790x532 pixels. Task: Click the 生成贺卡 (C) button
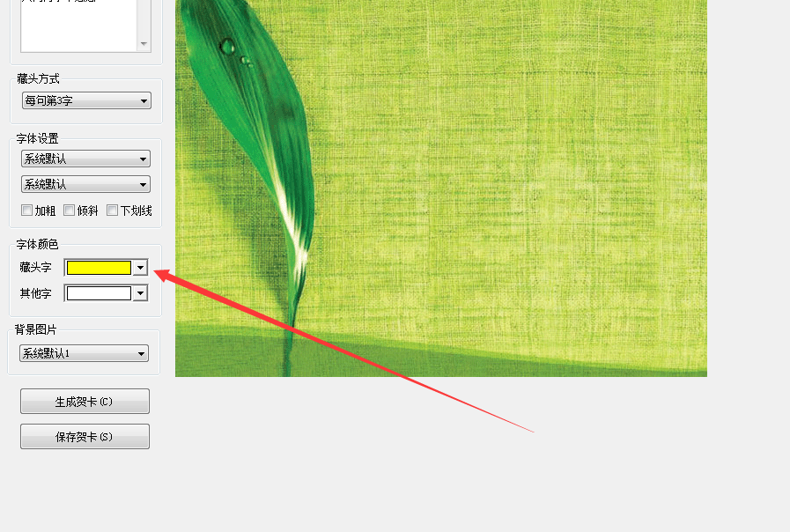tap(85, 402)
